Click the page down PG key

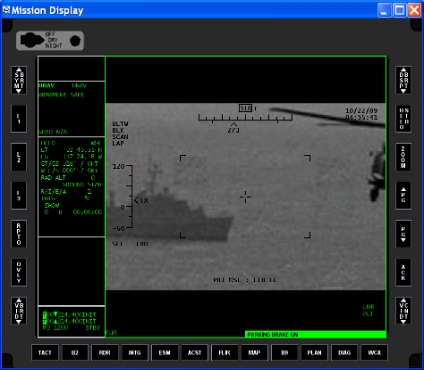tap(403, 234)
